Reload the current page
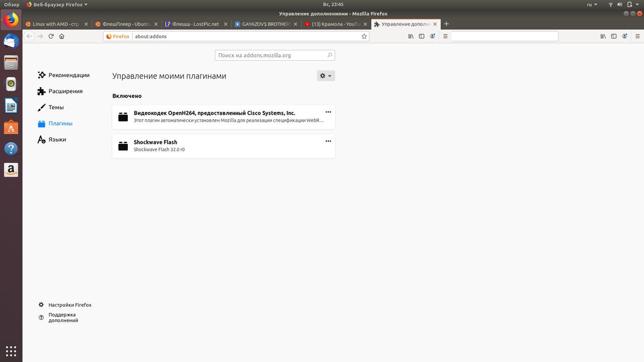Image resolution: width=644 pixels, height=362 pixels. click(x=51, y=36)
